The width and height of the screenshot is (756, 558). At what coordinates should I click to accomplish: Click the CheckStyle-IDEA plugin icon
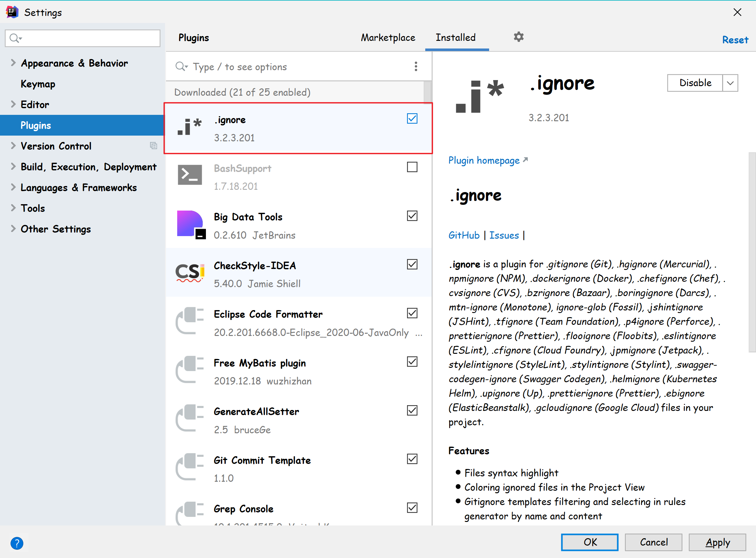190,272
